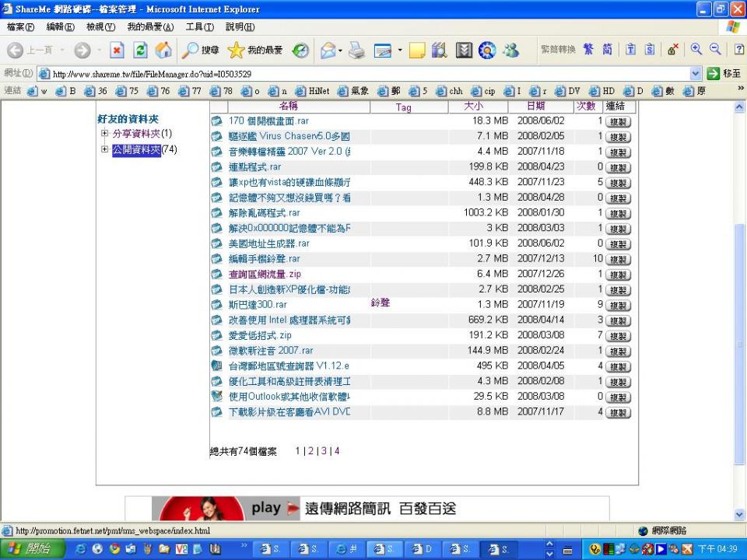Convert page to Traditional Chinese (繁)
This screenshot has width=747, height=560.
589,50
